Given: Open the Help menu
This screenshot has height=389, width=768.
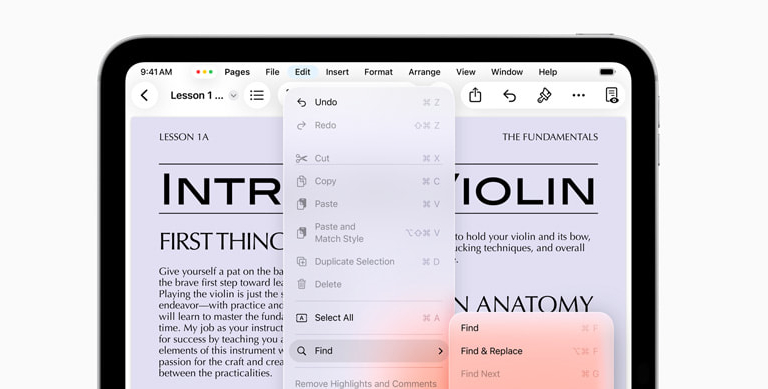Looking at the screenshot, I should (x=548, y=72).
